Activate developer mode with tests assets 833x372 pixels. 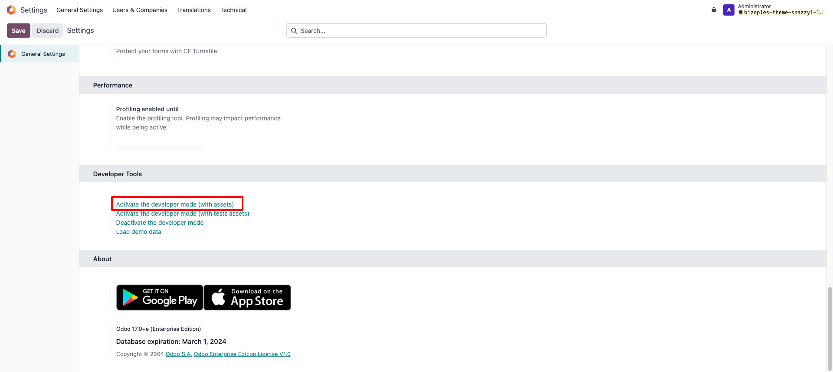pos(183,214)
